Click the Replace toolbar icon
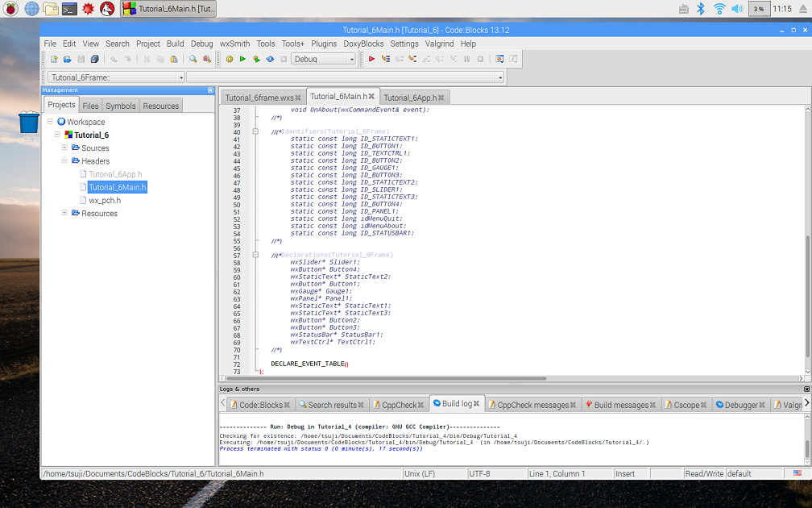 [206, 59]
